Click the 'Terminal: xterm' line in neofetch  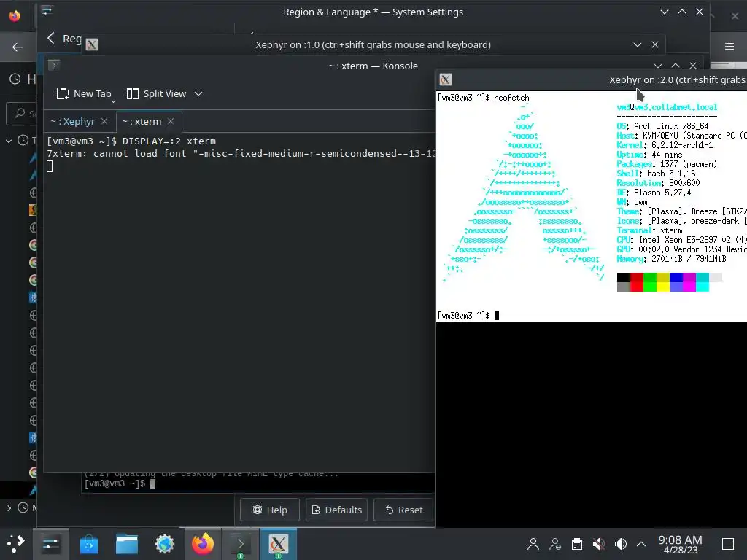tap(650, 230)
